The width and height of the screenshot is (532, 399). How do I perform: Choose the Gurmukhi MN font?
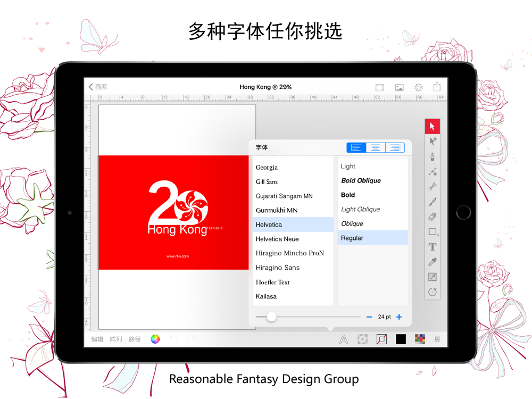click(x=293, y=210)
